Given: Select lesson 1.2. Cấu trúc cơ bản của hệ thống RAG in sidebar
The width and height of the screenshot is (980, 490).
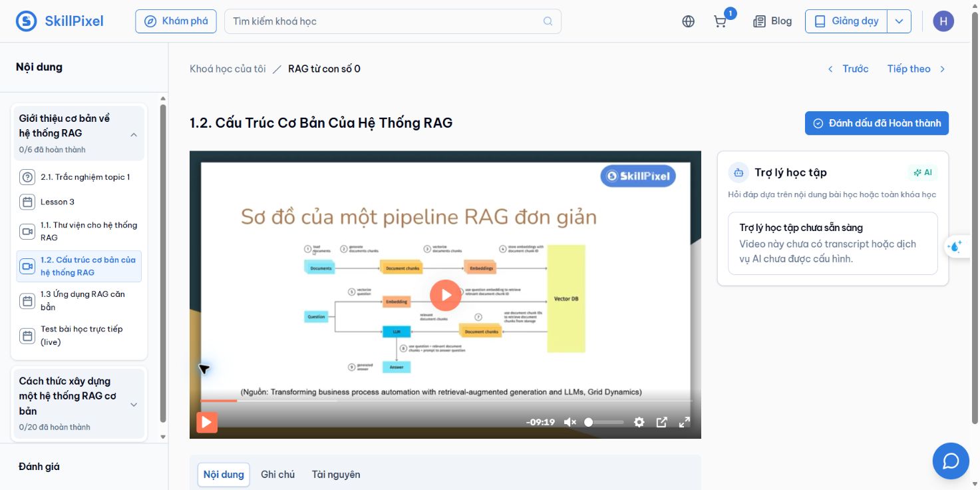Looking at the screenshot, I should click(x=79, y=266).
